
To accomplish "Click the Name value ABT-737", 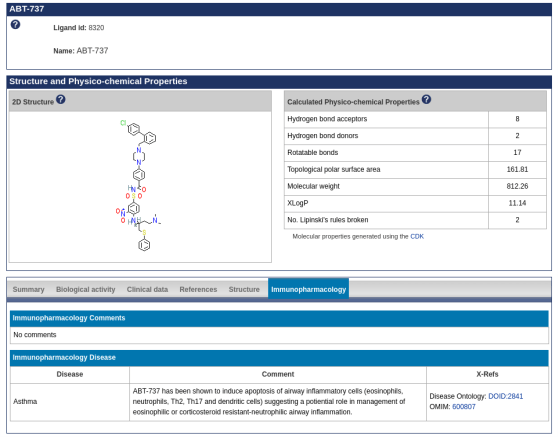I will [92, 51].
